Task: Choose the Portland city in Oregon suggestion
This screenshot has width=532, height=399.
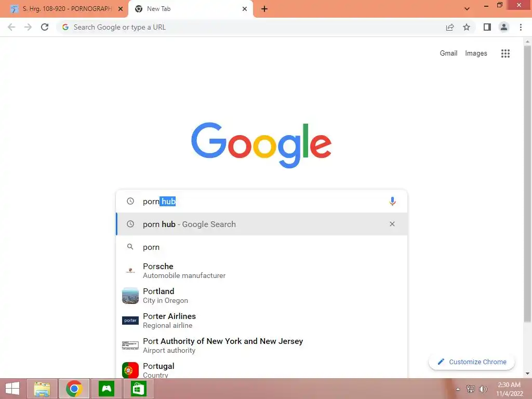Action: point(261,296)
